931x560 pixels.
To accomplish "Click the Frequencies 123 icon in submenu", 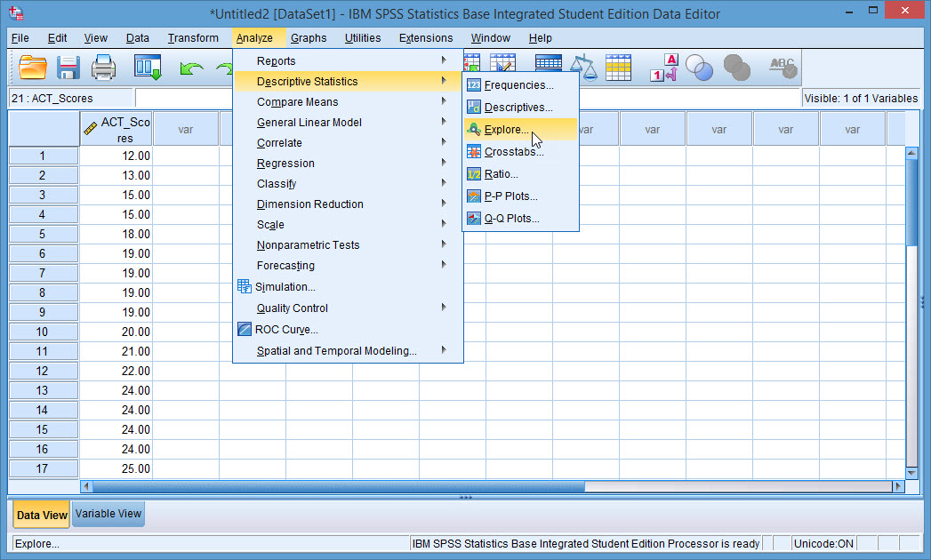I will (x=473, y=85).
